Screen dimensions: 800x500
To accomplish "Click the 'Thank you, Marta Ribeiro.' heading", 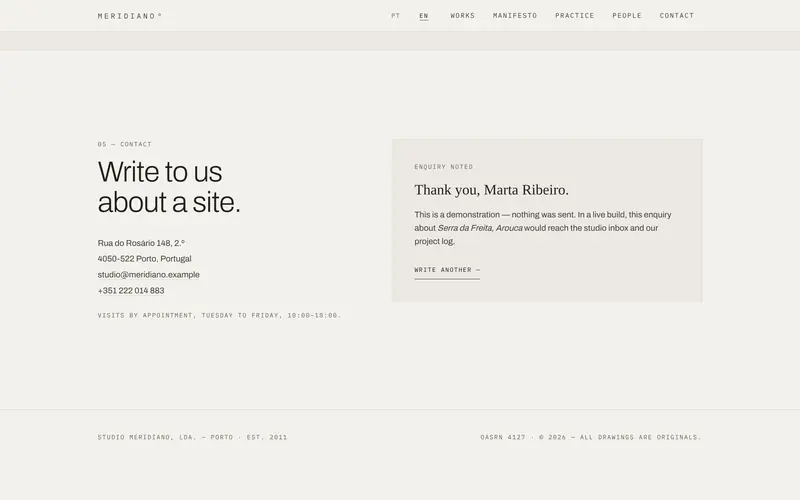I will [491, 190].
